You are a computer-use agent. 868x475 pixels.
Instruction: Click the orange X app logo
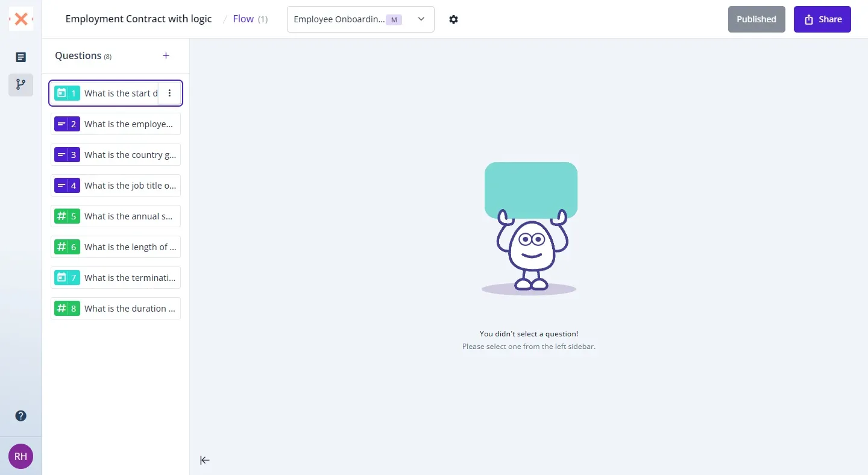tap(21, 19)
